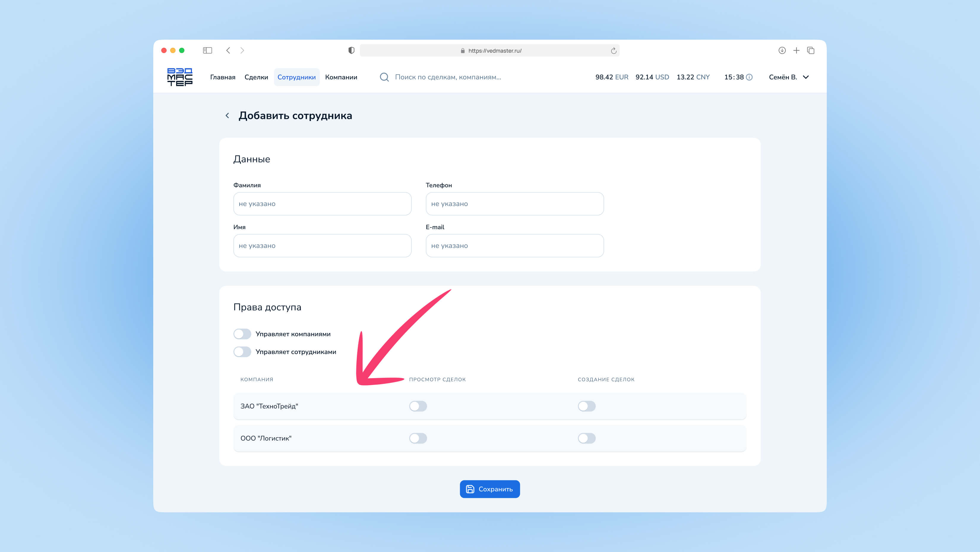Click the privacy shield icon
Image resolution: width=980 pixels, height=552 pixels.
(351, 50)
